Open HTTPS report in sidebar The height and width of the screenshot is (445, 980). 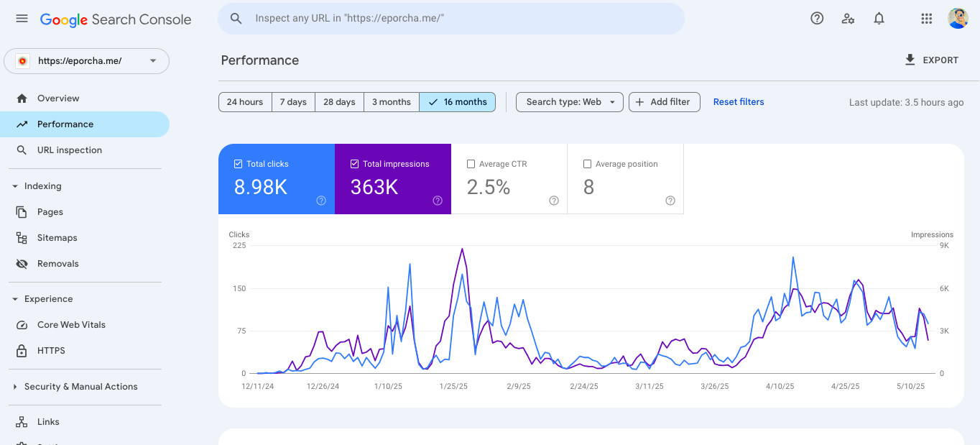(85, 351)
